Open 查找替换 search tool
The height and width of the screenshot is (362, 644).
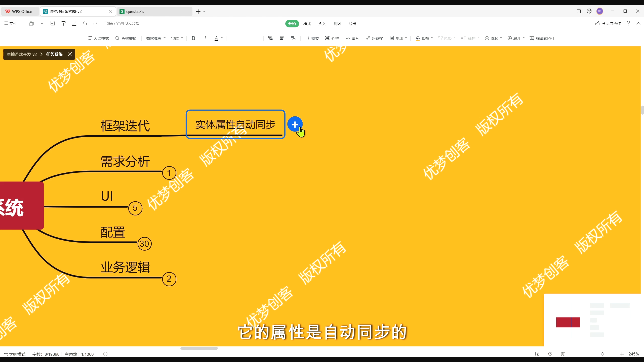click(126, 38)
